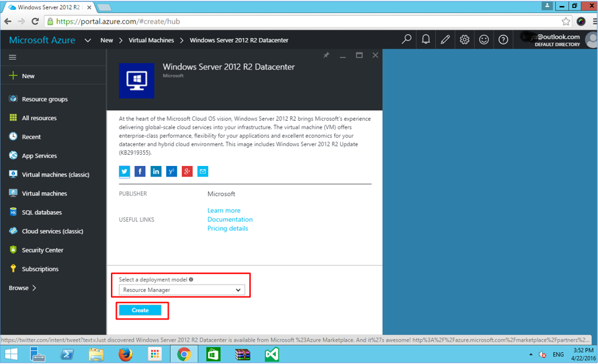Viewport: 598px width, 364px height.
Task: Bookmark page with the star icon
Action: click(566, 22)
